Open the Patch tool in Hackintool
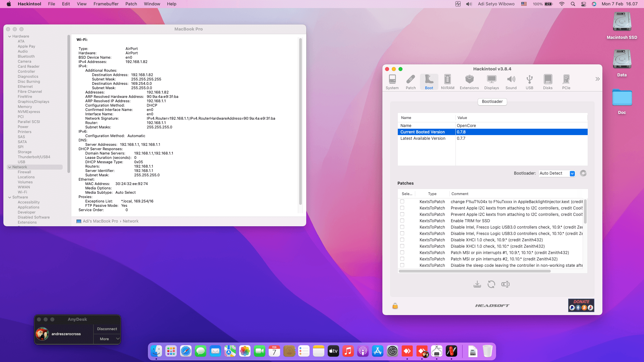Image resolution: width=644 pixels, height=362 pixels. point(411,82)
